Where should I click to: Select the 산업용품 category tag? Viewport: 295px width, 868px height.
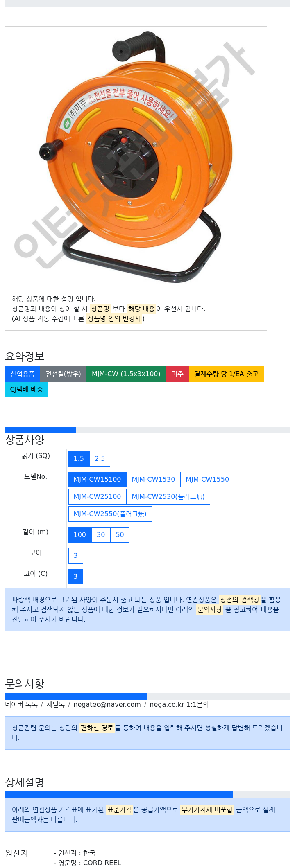(23, 374)
